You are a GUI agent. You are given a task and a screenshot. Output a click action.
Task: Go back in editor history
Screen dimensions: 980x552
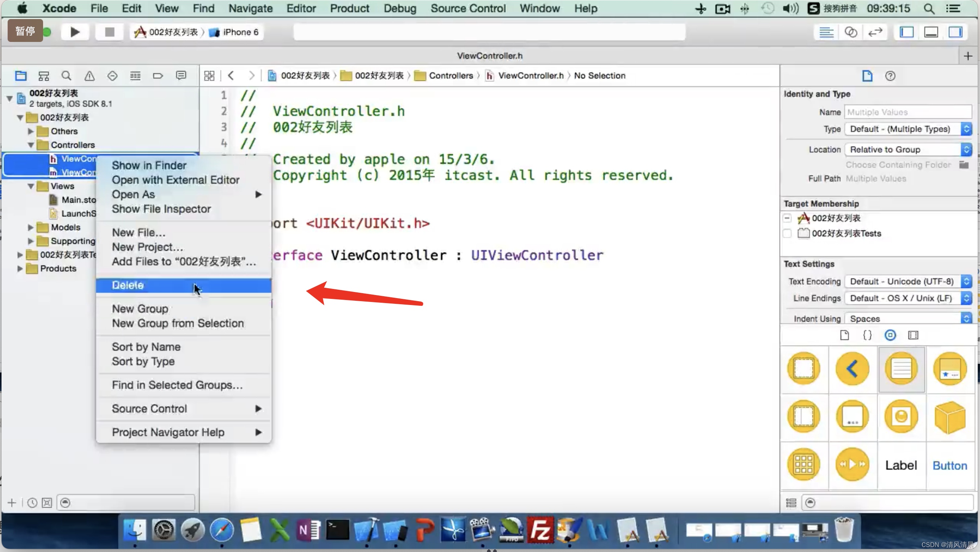231,75
